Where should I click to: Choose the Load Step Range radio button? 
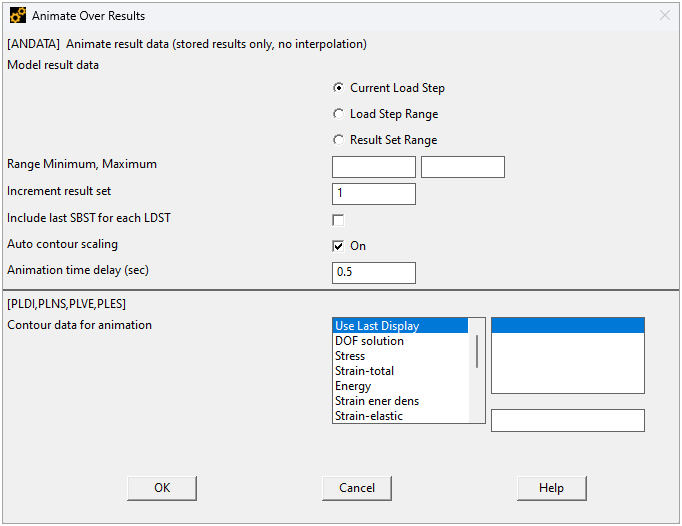[339, 114]
